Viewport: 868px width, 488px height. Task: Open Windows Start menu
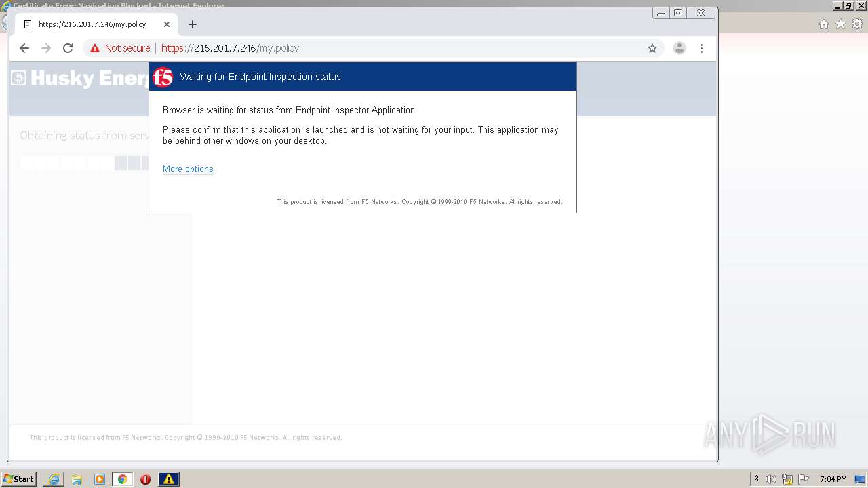click(19, 479)
